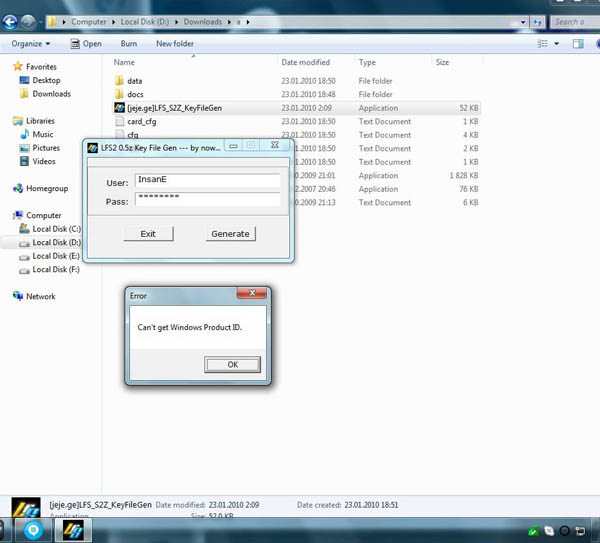The image size is (600, 543).
Task: Open Desktop under Favorites
Action: [x=46, y=80]
